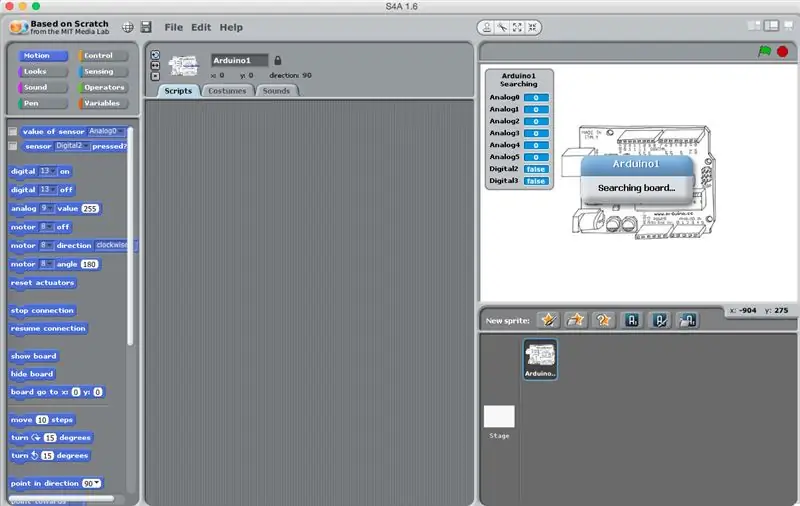Click the stop connection block
This screenshot has width=800, height=506.
[42, 310]
